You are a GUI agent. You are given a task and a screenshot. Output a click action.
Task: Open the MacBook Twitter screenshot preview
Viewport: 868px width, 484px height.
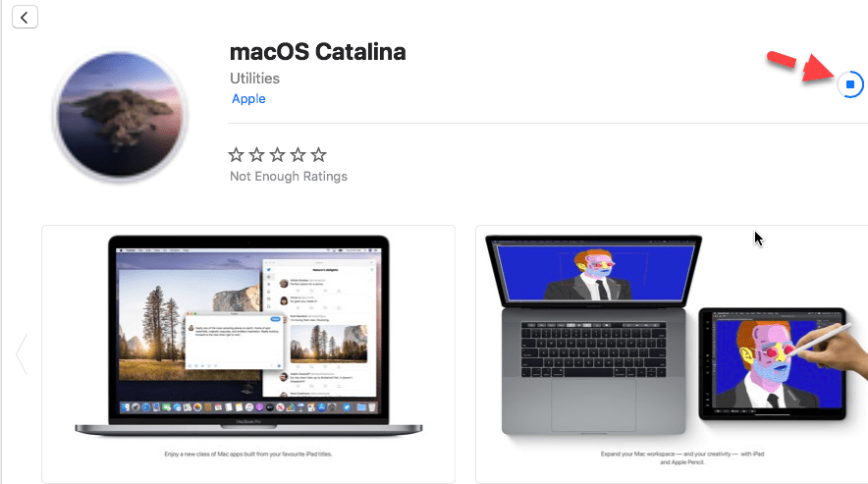pos(248,353)
